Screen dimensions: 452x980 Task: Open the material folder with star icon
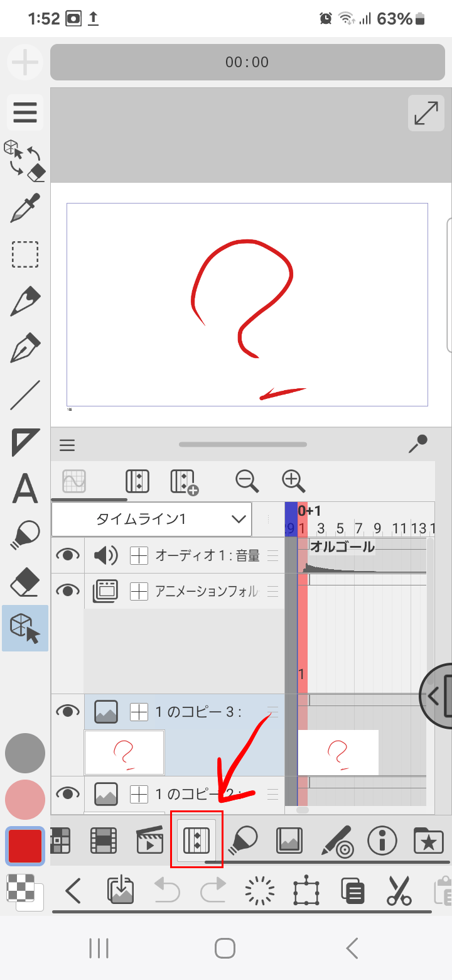coord(429,840)
